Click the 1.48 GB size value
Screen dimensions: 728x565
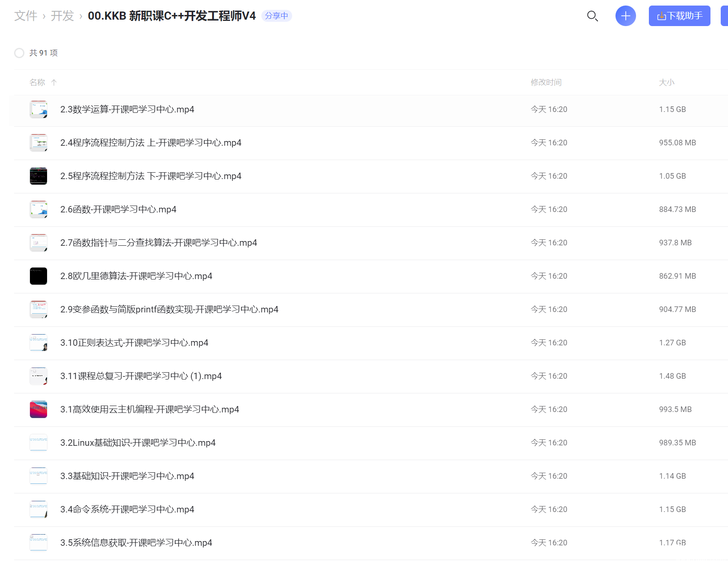[x=672, y=376]
